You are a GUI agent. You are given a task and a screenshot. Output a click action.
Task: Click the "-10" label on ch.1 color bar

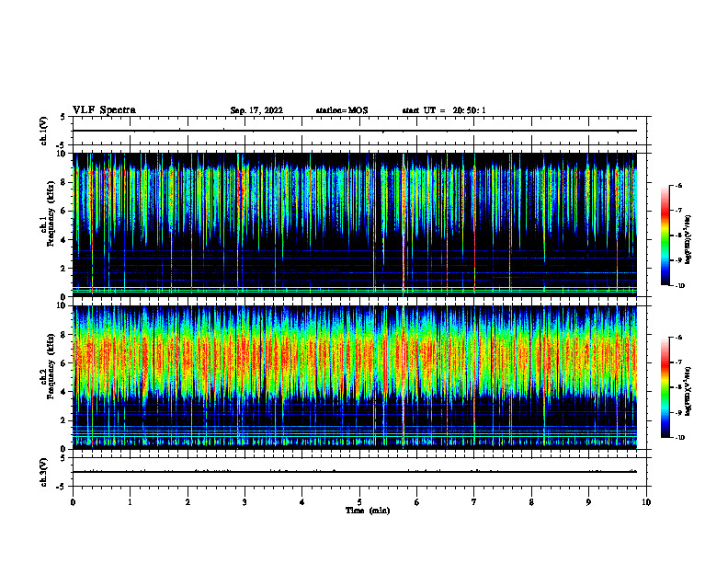click(679, 285)
